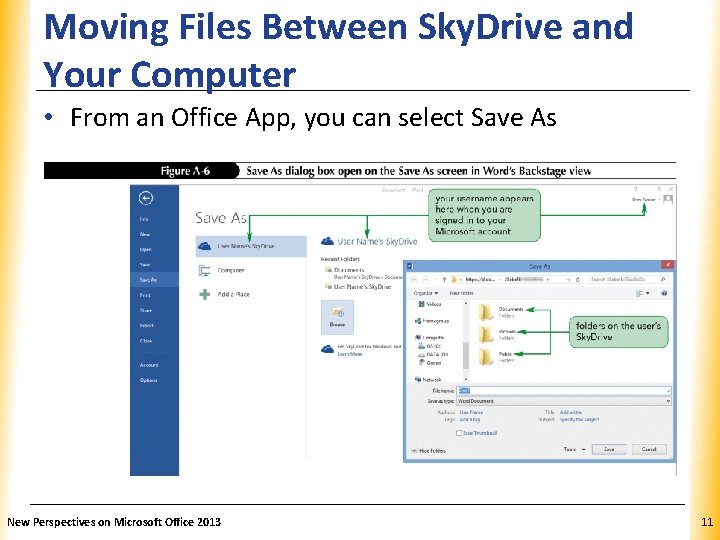This screenshot has height=540, width=720.
Task: Follow the Learn More SkyDrive link
Action: point(349,354)
